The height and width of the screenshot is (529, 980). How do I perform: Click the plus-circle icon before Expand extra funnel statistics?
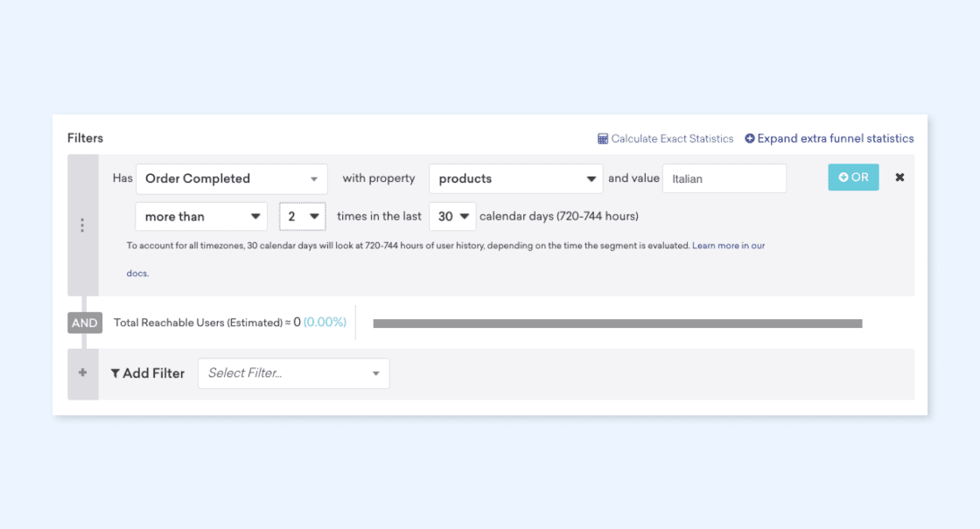750,138
